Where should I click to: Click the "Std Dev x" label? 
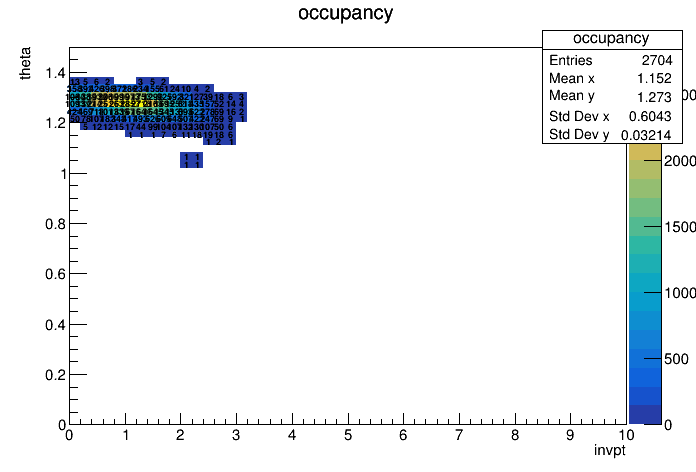pos(579,116)
